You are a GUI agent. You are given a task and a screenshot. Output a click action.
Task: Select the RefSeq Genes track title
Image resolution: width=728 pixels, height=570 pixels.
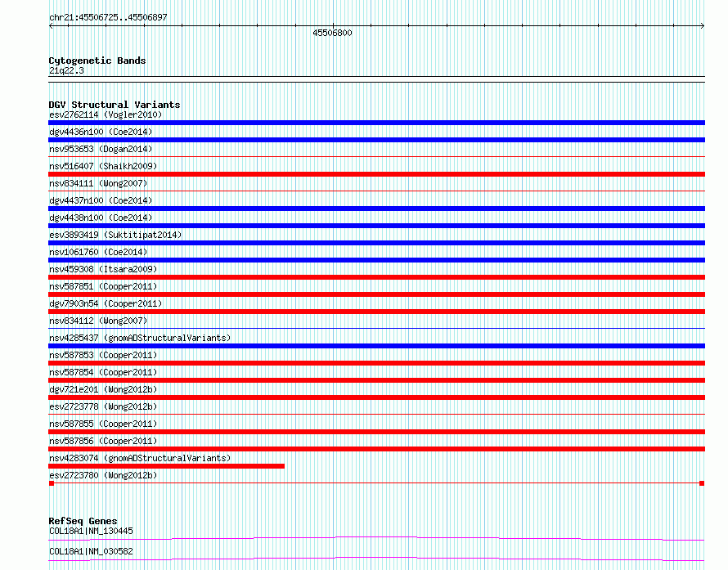pos(83,521)
